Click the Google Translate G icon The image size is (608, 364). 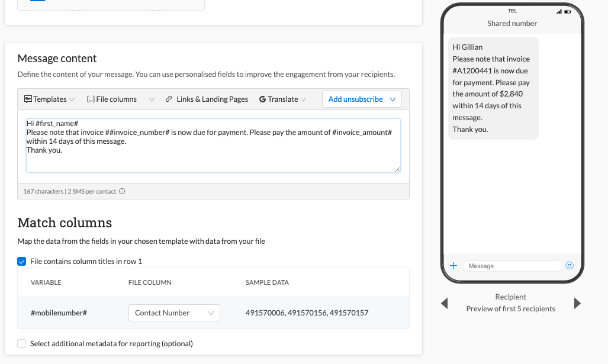click(262, 99)
